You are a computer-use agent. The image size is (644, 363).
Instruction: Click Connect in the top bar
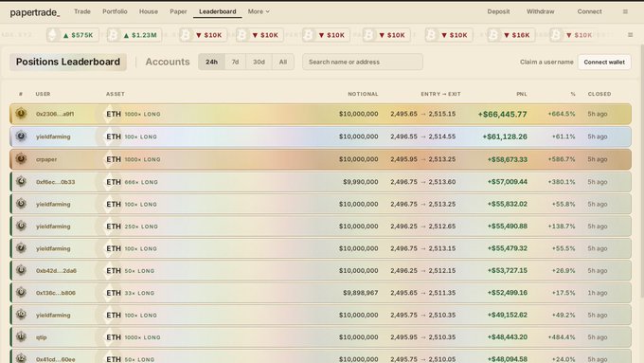(589, 11)
